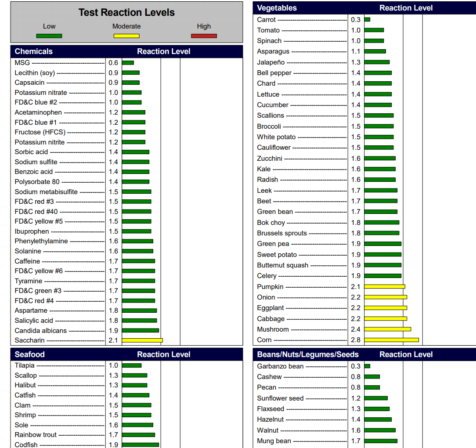Click the Sunflower seed label
This screenshot has width=476, height=448.
point(280,398)
